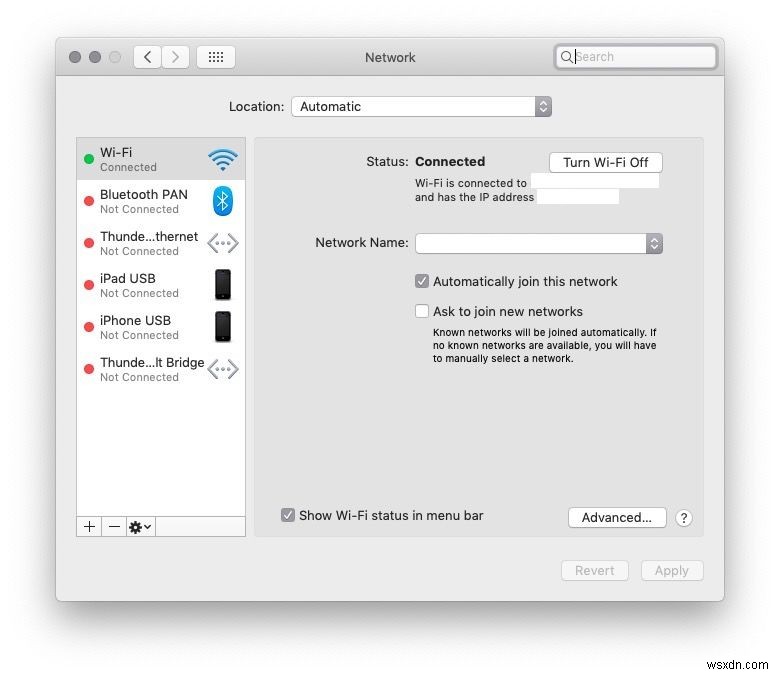
Task: Go back with the left chevron
Action: click(147, 57)
